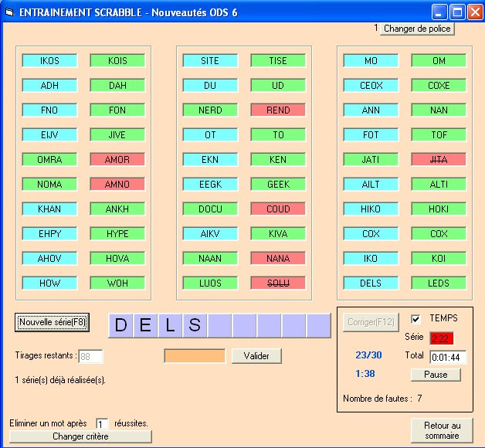The height and width of the screenshot is (448, 485).
Task: Select the blue CEOX tile
Action: [x=371, y=86]
